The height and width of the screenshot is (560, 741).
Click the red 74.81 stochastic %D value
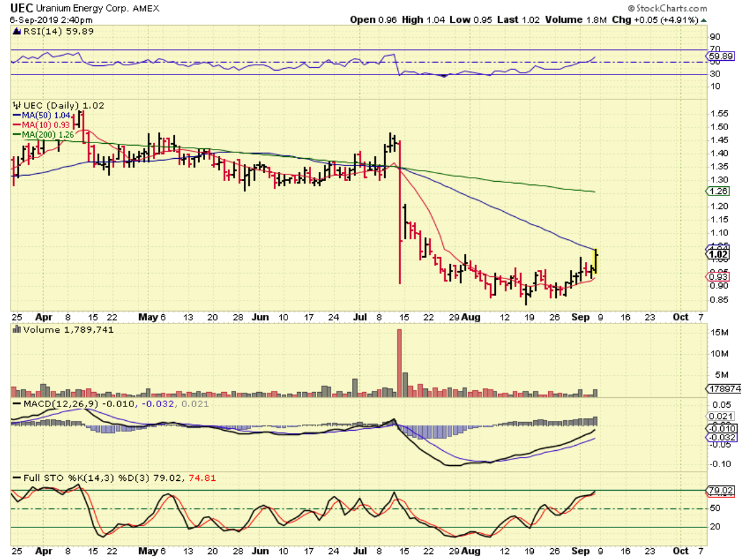point(203,478)
